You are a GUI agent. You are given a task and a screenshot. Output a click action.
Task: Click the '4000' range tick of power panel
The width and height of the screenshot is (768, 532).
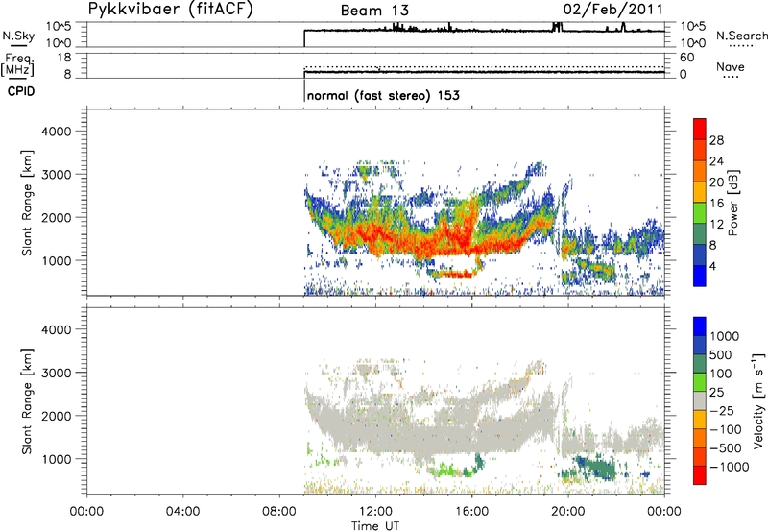coord(56,132)
